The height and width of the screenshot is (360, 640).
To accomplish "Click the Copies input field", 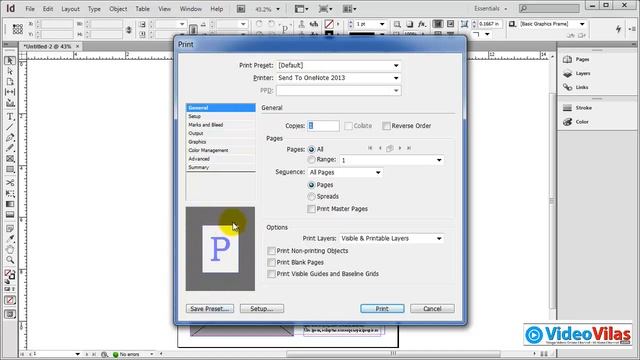I will point(323,126).
